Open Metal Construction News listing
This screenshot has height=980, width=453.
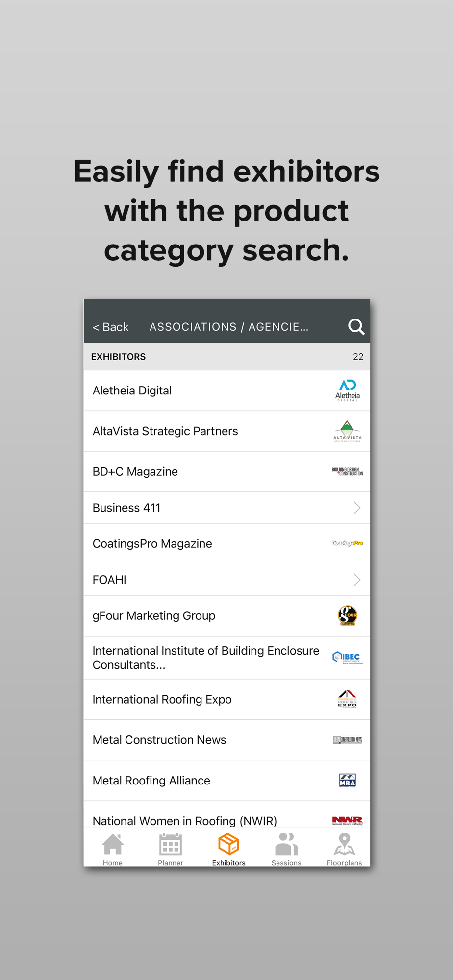pyautogui.click(x=227, y=740)
